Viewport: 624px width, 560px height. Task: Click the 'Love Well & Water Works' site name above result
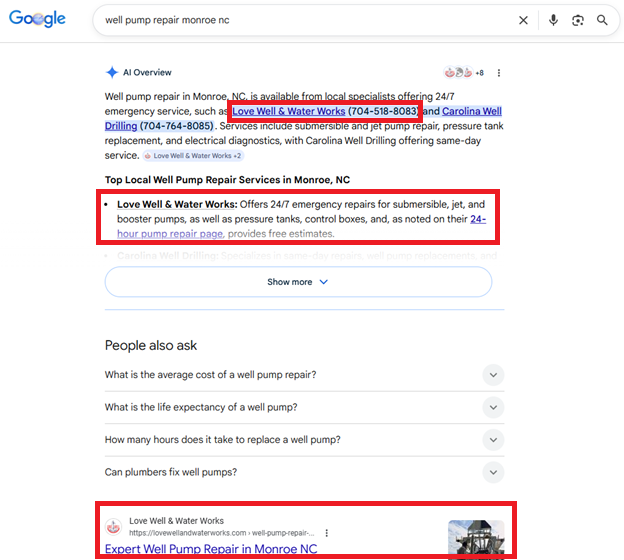click(x=176, y=521)
